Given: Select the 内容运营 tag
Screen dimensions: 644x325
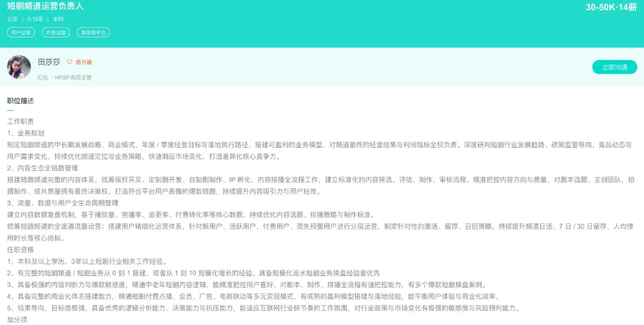Looking at the screenshot, I should pyautogui.click(x=56, y=32).
